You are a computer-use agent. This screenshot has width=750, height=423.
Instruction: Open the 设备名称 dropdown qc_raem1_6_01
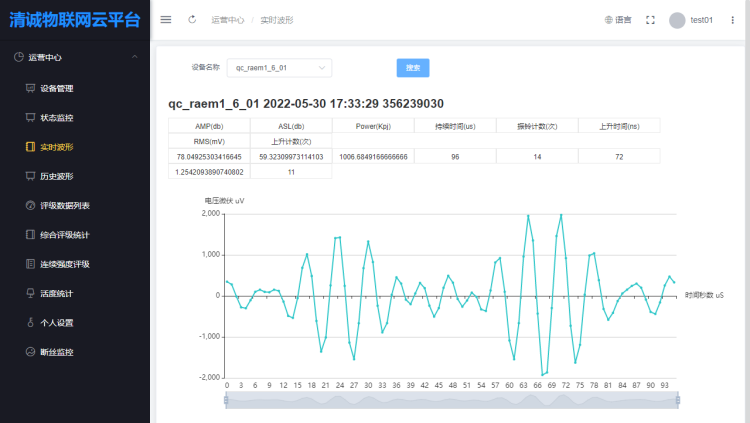(x=279, y=68)
